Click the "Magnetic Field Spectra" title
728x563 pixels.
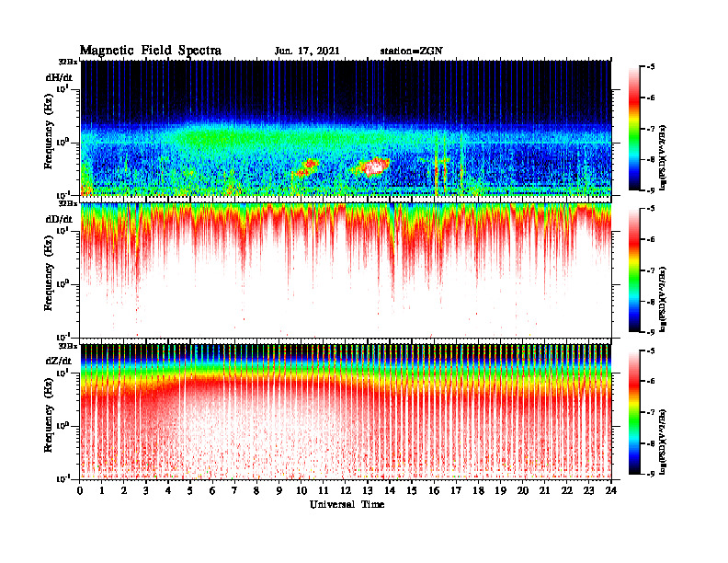(x=151, y=51)
